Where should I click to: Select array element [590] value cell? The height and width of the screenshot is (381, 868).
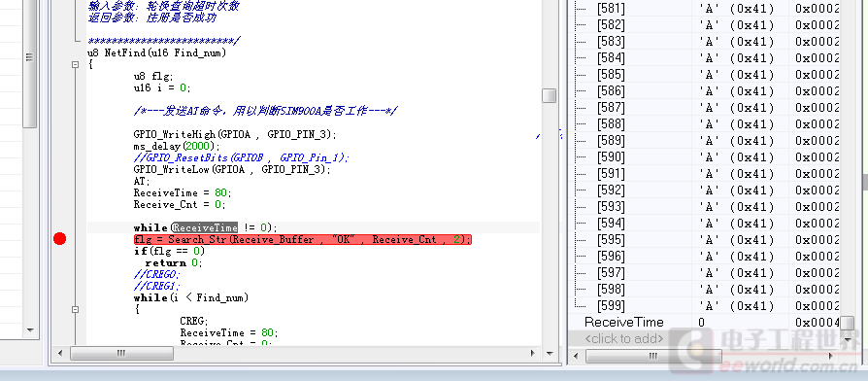click(737, 157)
